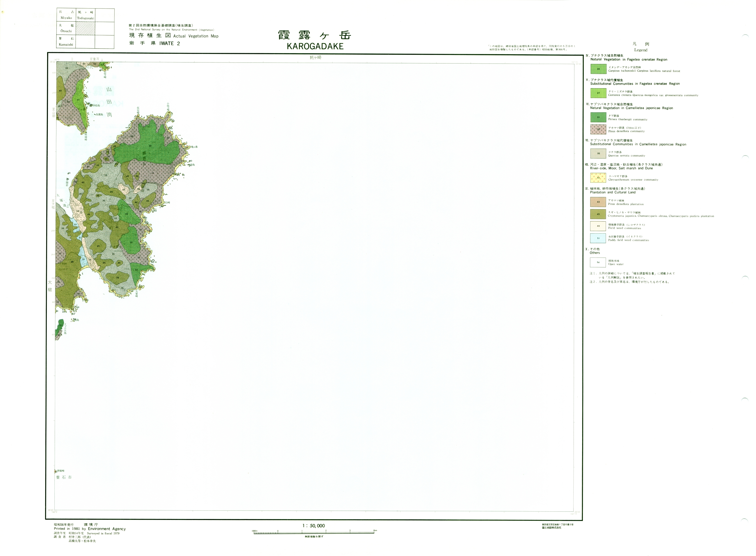This screenshot has width=756, height=556.
Task: Click the 'Miyako' cell in index grid
Action: tap(66, 15)
